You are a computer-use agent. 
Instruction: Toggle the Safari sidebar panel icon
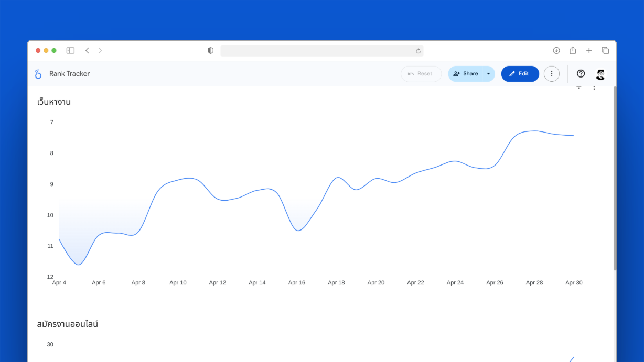click(70, 51)
